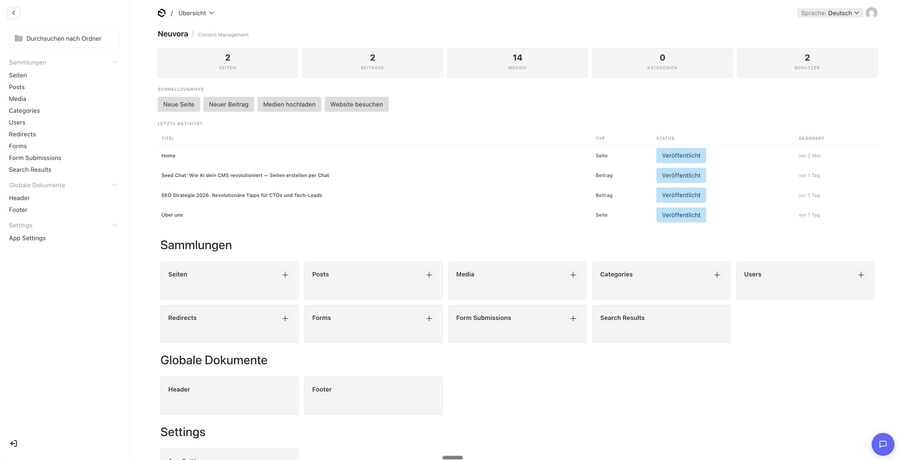Click plus icon on Forms card
This screenshot has width=900, height=460.
[429, 318]
